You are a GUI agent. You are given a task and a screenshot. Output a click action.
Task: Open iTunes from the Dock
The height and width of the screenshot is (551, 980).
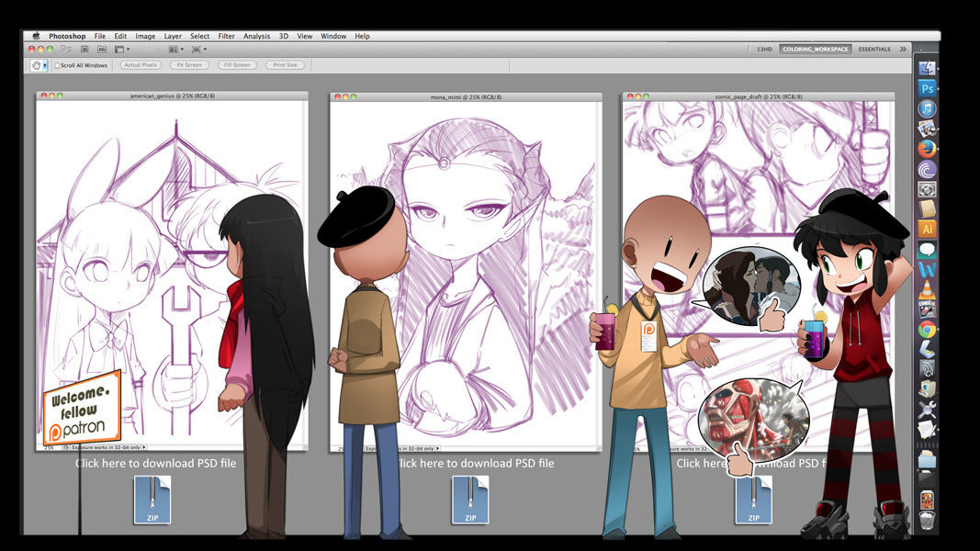(927, 108)
